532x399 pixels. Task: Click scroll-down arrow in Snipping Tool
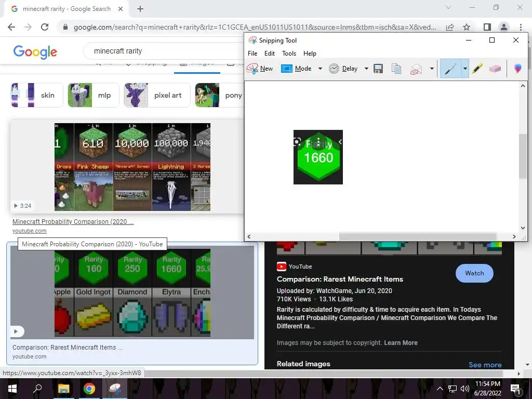click(x=523, y=228)
